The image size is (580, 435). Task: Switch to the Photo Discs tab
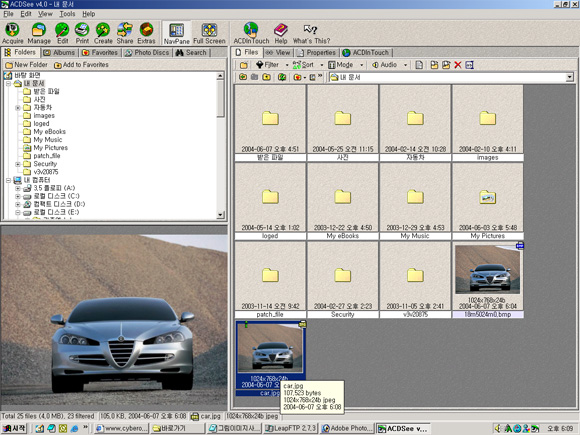pos(147,53)
